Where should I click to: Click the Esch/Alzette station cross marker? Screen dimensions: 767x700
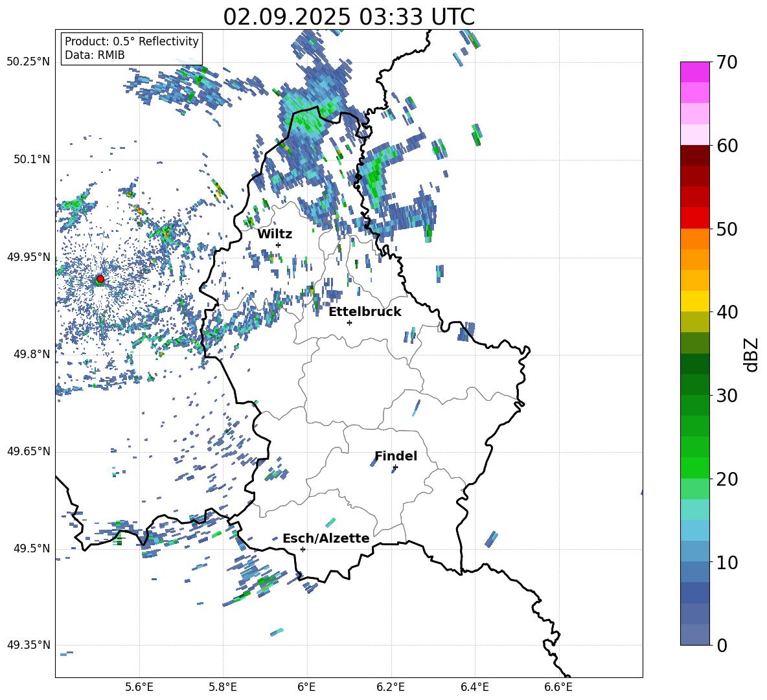coord(303,549)
